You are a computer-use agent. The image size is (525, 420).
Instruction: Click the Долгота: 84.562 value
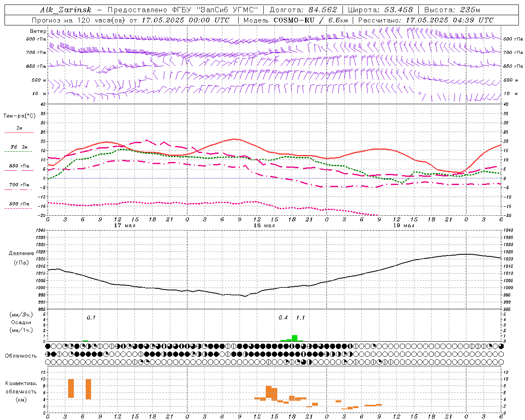(x=303, y=10)
